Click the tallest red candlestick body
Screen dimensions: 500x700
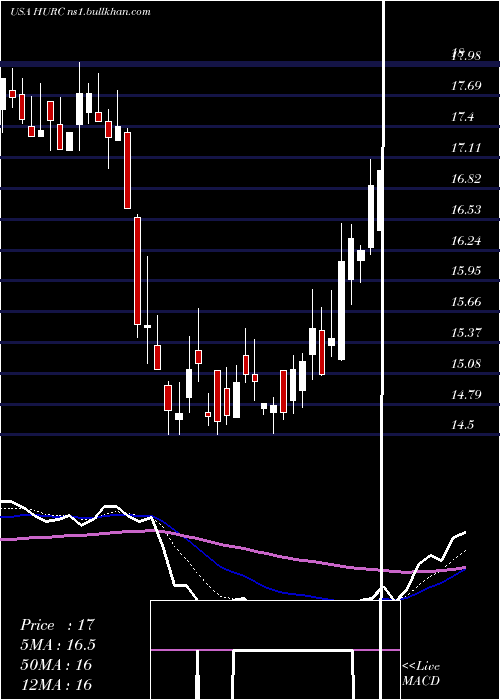[138, 271]
